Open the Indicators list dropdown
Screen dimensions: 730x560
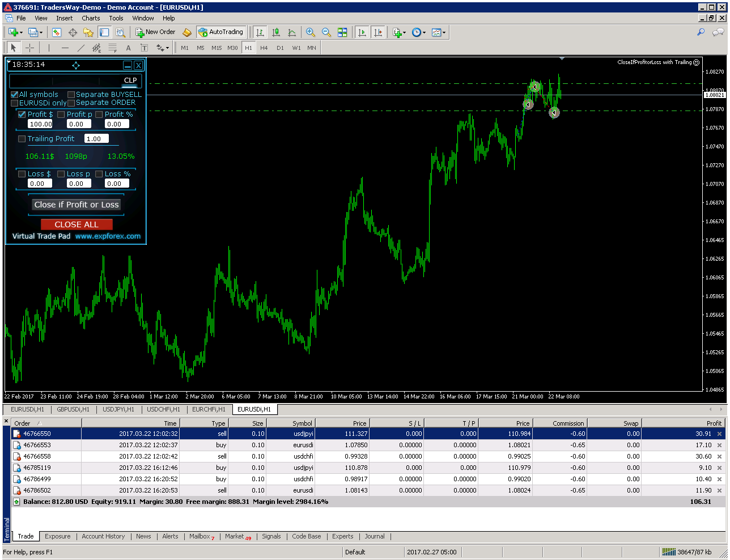400,32
